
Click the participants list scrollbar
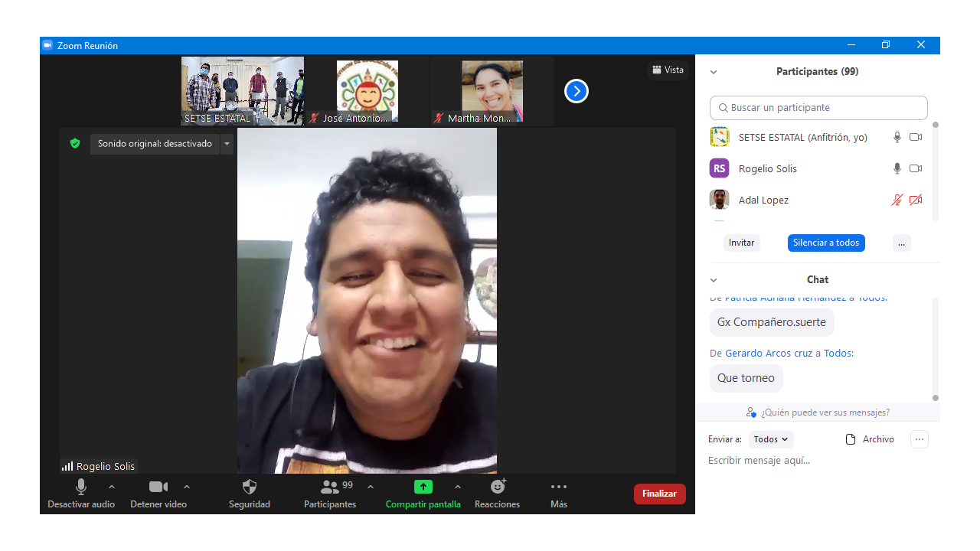tap(935, 170)
